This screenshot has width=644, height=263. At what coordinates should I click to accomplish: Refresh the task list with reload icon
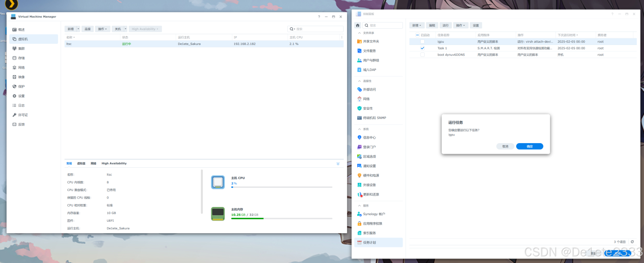point(632,242)
